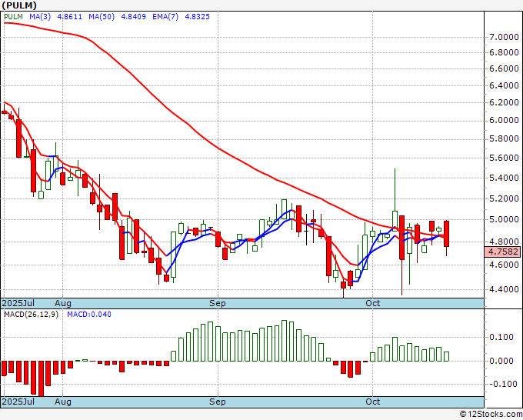Click the 4.6000 price axis label
The image size is (523, 420).
coord(504,265)
